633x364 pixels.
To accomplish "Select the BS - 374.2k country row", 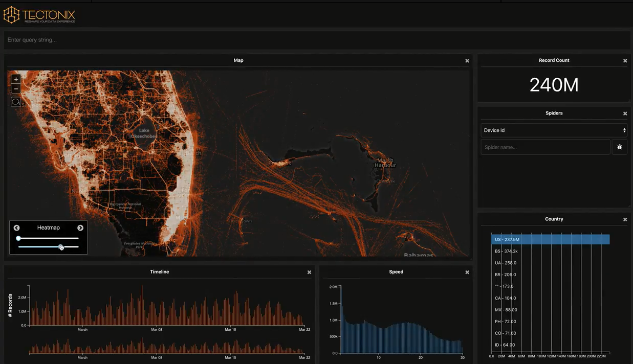I will 506,251.
